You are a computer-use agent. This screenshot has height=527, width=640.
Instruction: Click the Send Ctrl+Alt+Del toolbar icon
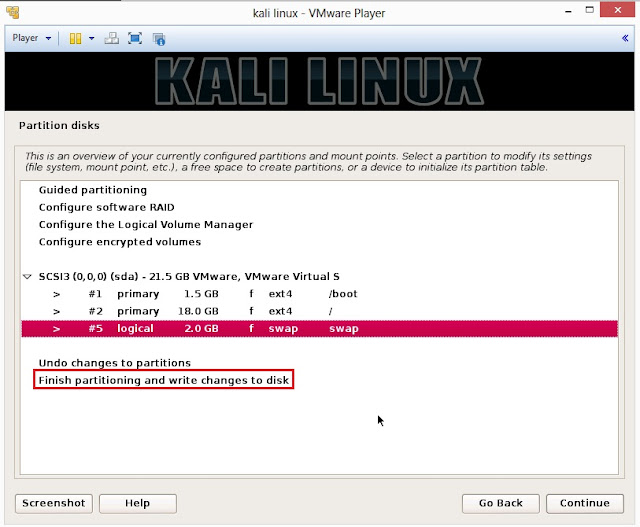tap(111, 38)
